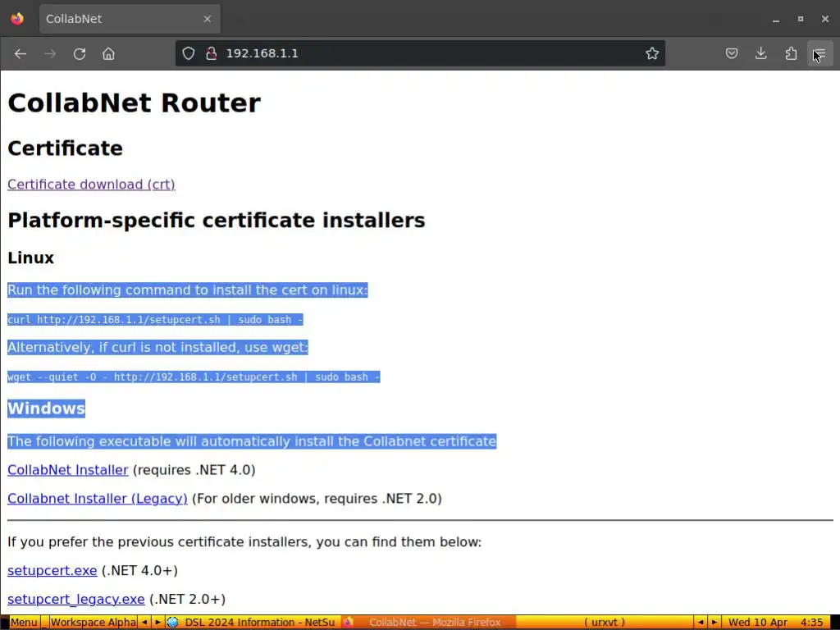Download the certificate (crt) link
840x630 pixels.
(x=91, y=185)
